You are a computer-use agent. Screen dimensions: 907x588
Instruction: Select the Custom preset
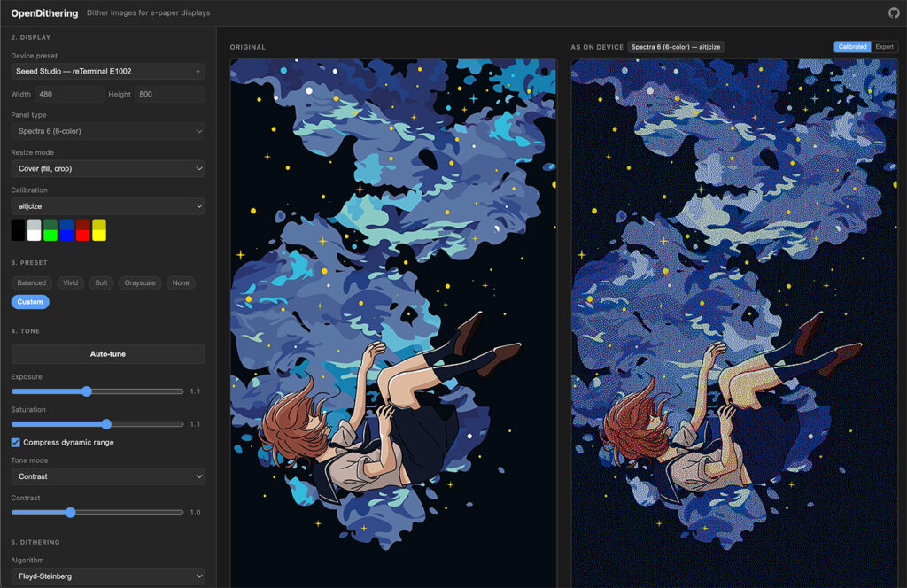click(x=30, y=302)
